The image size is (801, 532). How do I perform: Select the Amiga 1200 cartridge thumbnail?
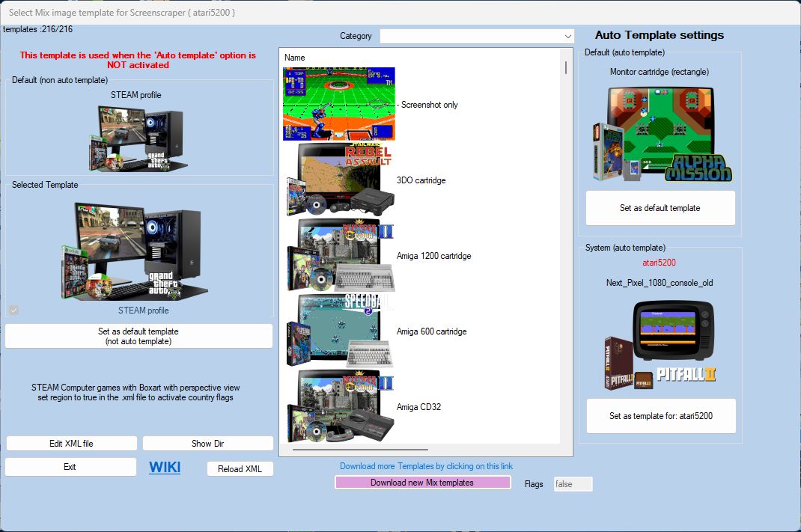[339, 255]
